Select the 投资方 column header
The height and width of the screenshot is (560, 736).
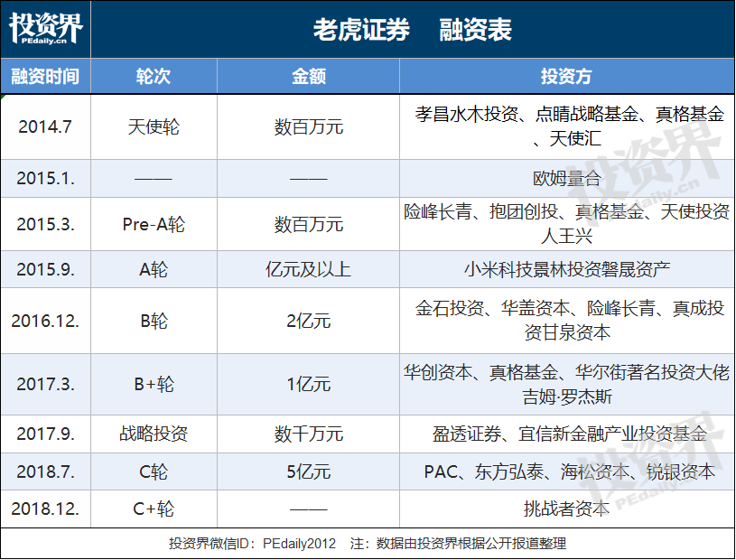tap(566, 76)
